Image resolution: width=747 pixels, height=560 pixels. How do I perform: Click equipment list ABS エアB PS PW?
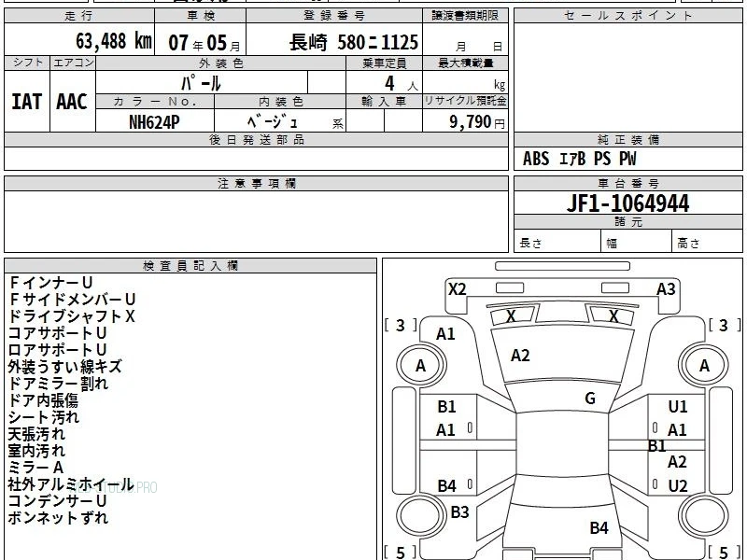point(579,159)
